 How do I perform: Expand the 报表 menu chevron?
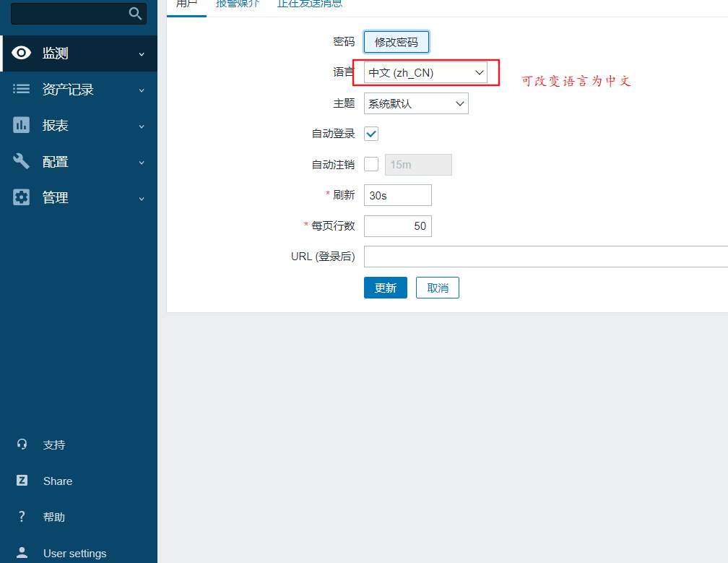pos(142,126)
